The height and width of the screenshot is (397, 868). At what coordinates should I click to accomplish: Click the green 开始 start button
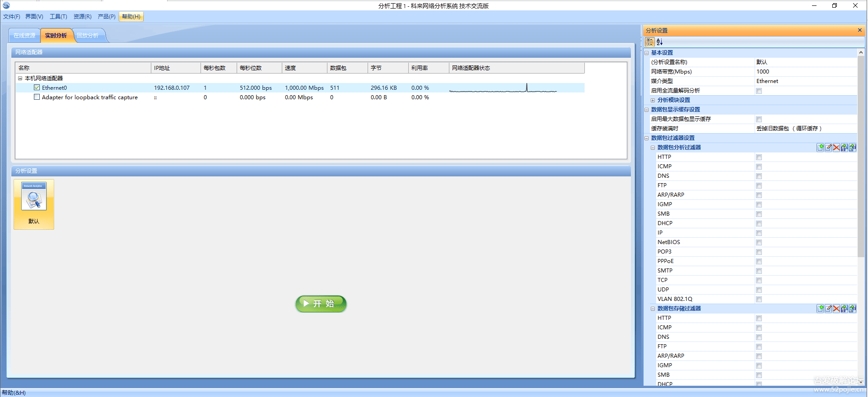coord(321,304)
